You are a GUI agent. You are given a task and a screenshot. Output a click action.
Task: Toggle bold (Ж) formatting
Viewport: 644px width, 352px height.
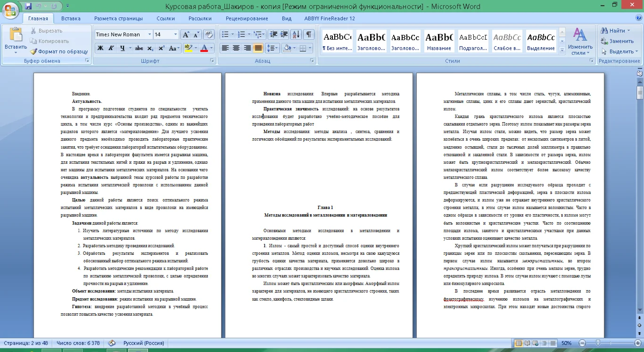pyautogui.click(x=100, y=48)
